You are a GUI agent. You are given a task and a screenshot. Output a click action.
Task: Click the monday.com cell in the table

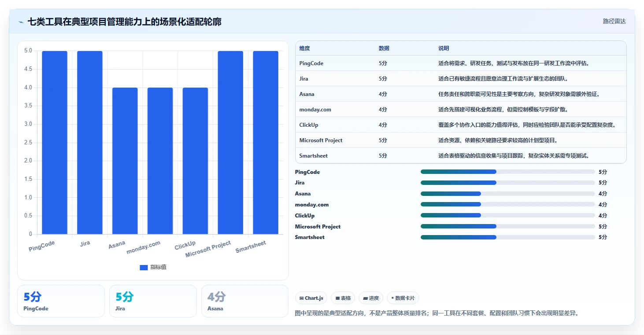[315, 110]
